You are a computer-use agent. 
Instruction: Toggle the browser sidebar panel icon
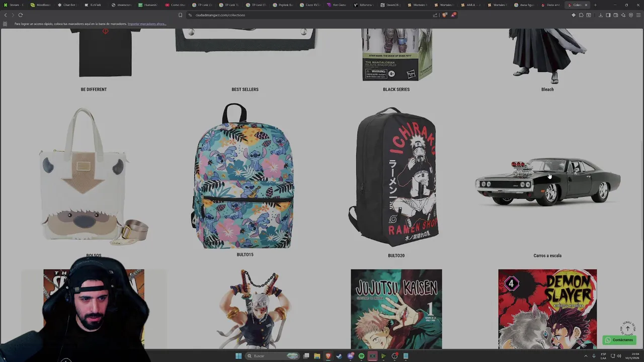pos(608,15)
